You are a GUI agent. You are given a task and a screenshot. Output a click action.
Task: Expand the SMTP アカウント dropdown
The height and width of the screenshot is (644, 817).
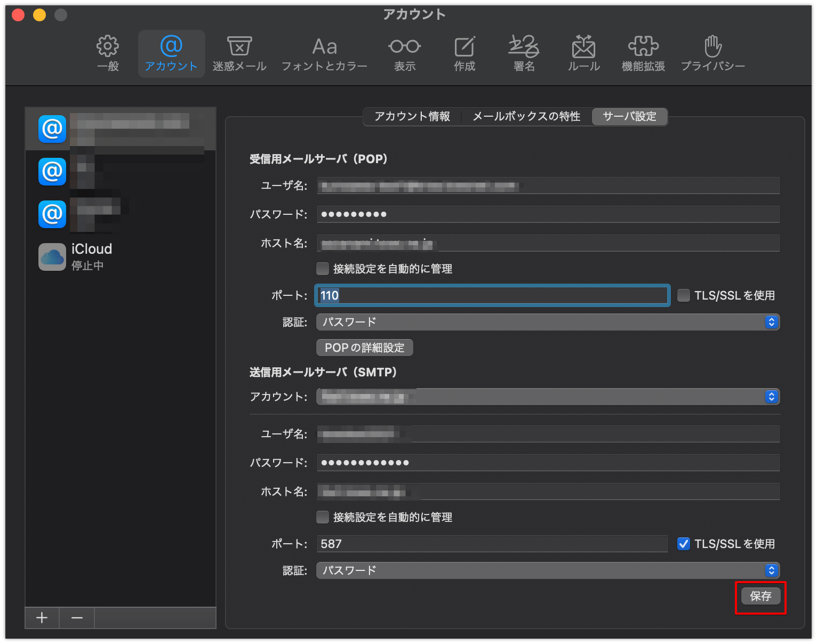tap(548, 397)
